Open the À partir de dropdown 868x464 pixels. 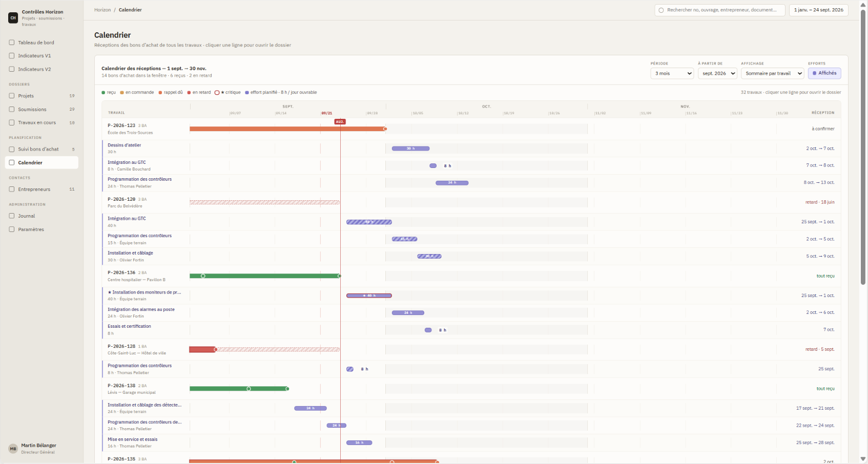[x=717, y=73]
